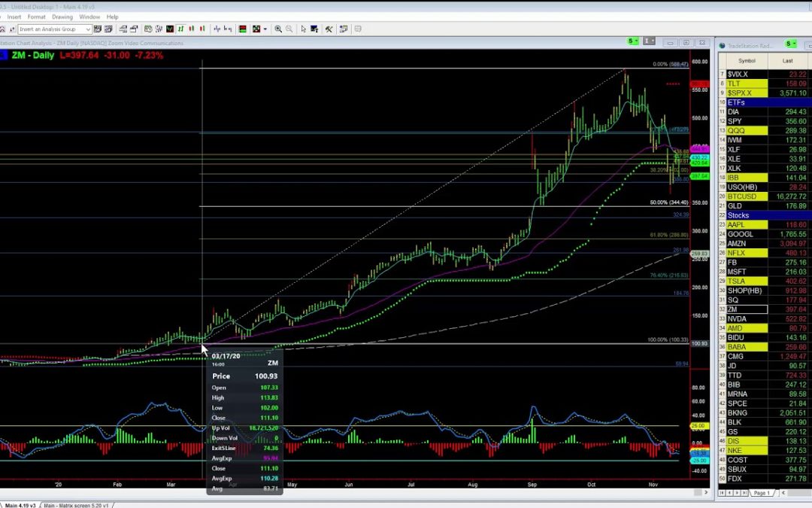The width and height of the screenshot is (812, 508).
Task: Open the green S symbol-link dropdown on RadarScreen
Action: tap(790, 44)
